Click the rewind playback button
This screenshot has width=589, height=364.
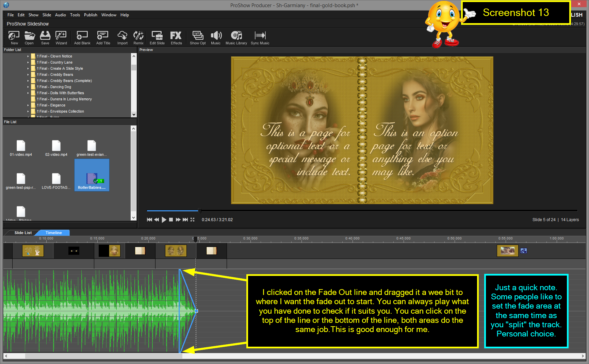pyautogui.click(x=157, y=220)
